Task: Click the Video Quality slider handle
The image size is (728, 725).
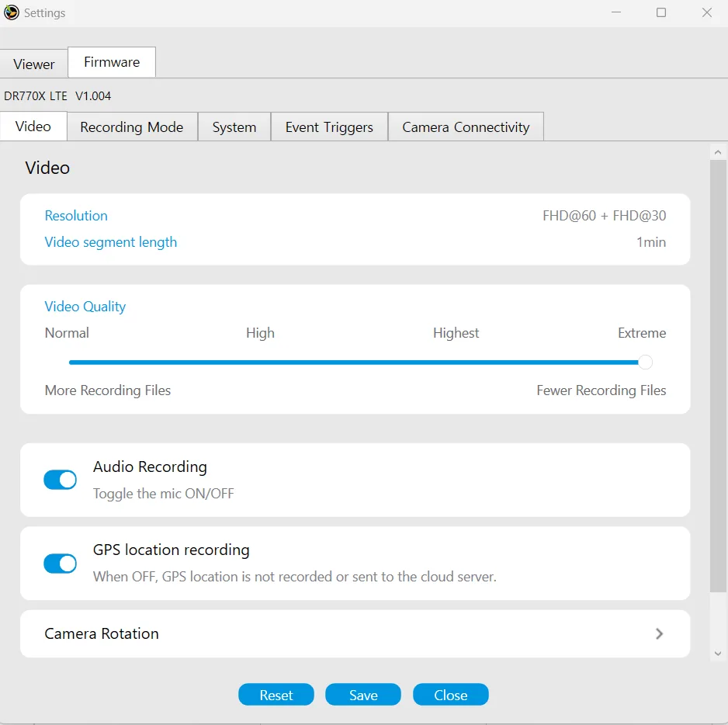Action: click(x=645, y=362)
